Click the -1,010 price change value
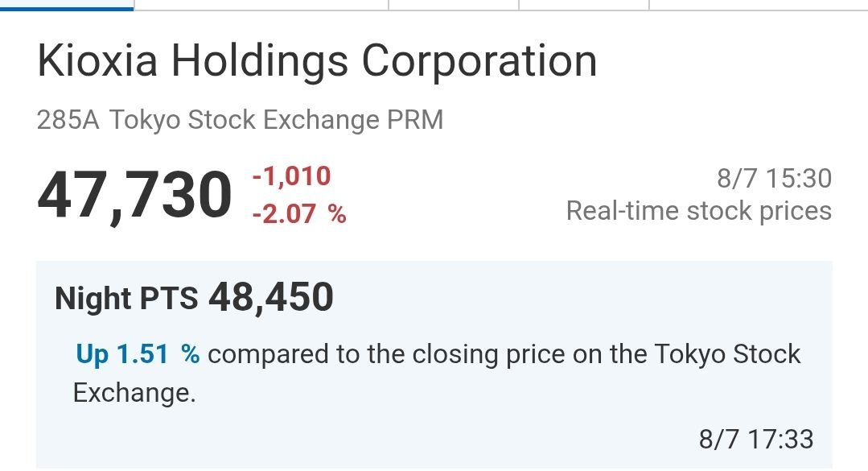Image resolution: width=868 pixels, height=471 pixels. (291, 177)
